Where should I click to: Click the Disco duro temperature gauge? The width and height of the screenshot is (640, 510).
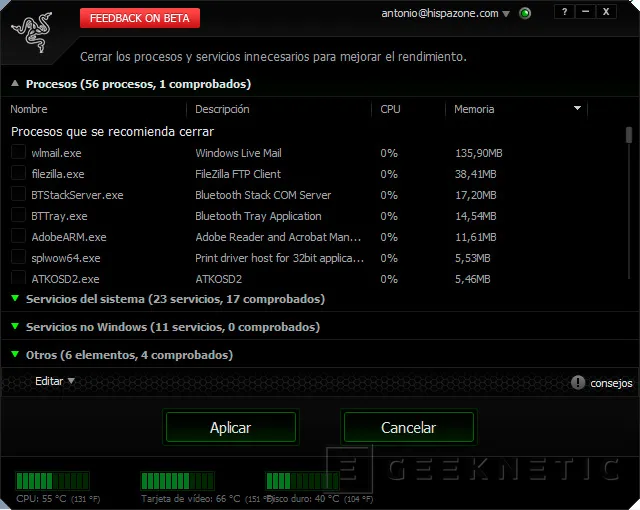(302, 481)
